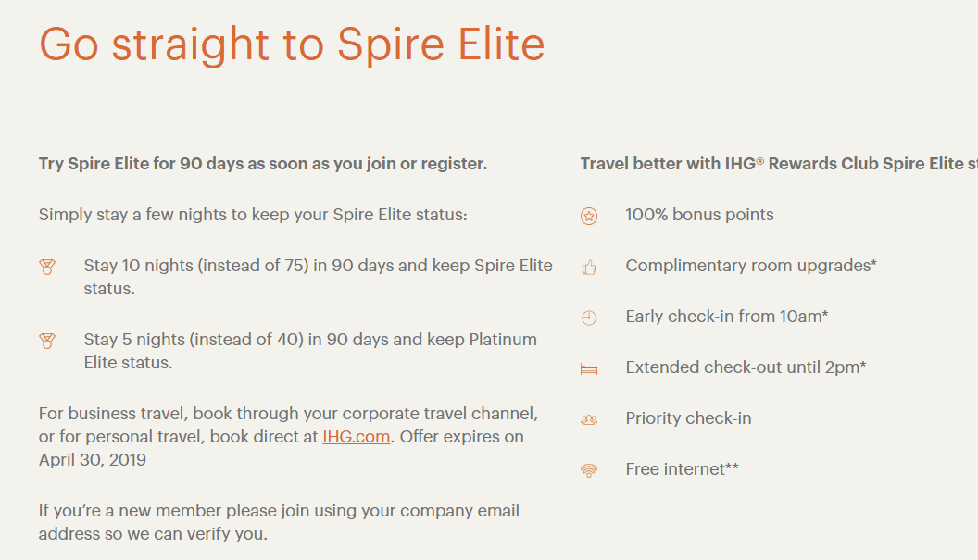Click the people icon for priority check-in

coord(589,419)
